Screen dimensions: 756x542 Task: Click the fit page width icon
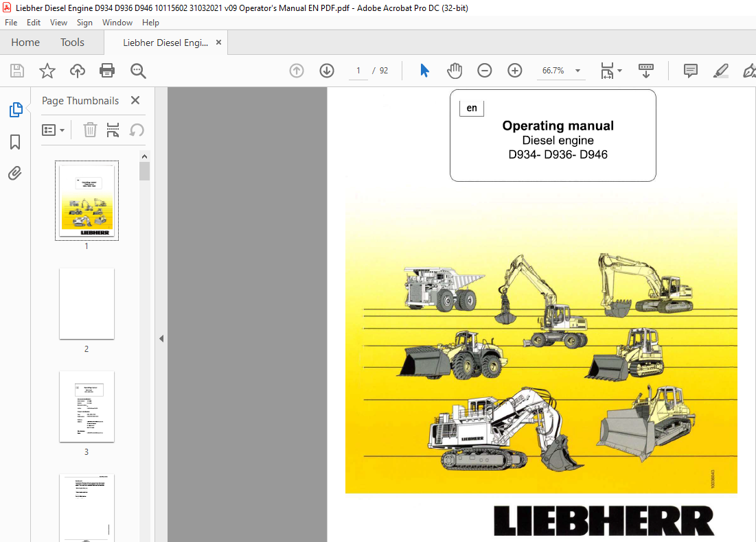[x=607, y=71]
